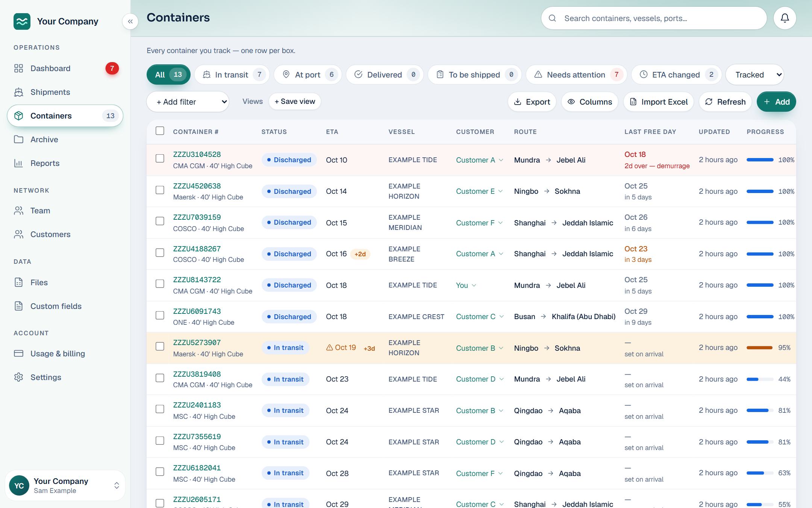The width and height of the screenshot is (812, 508).
Task: Select row checkbox for ZZZU4188267
Action: click(x=160, y=252)
